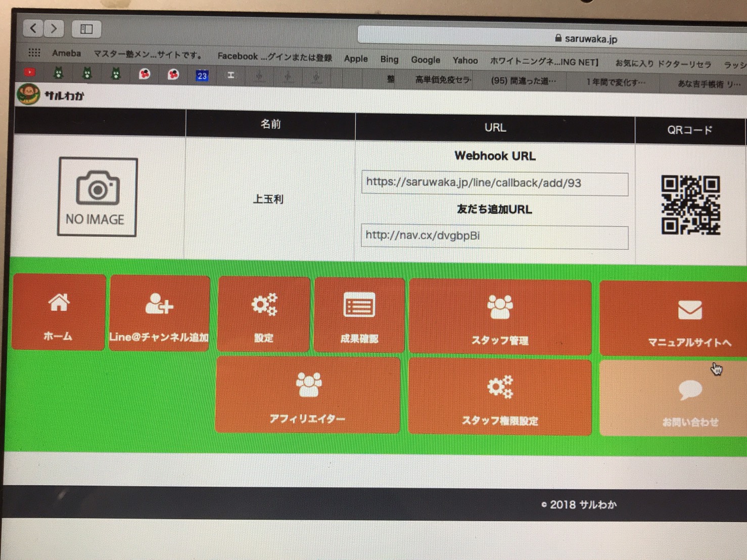The image size is (747, 560).
Task: Open the スタッフ管理 tile
Action: click(500, 317)
